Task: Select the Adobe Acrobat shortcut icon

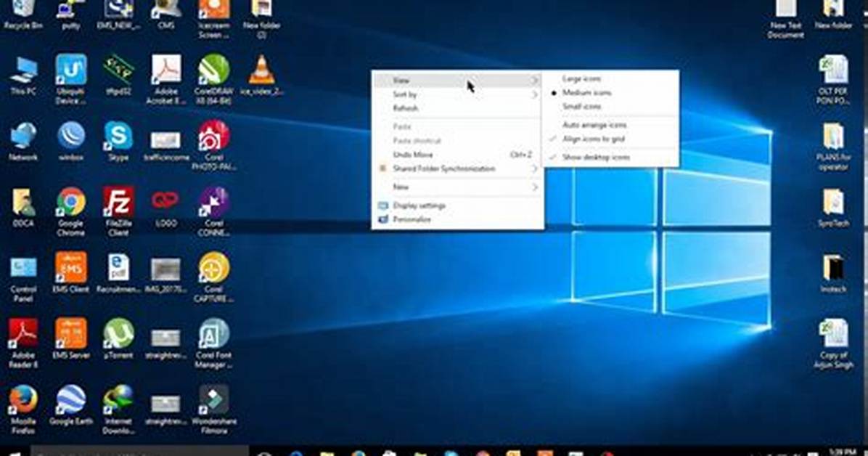Action: [166, 80]
